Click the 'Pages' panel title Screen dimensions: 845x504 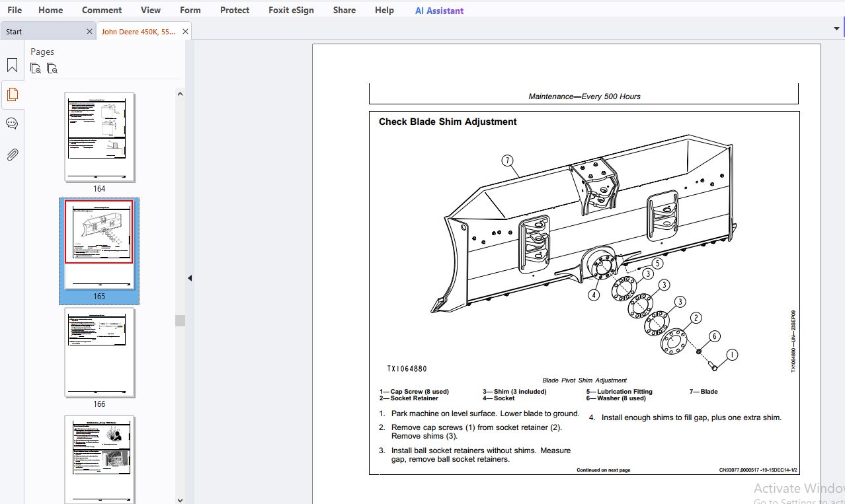(x=42, y=52)
